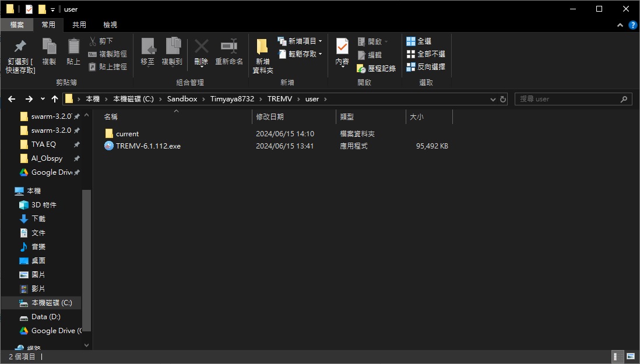
Task: Choose Copy path (複製路徑)
Action: tap(108, 54)
